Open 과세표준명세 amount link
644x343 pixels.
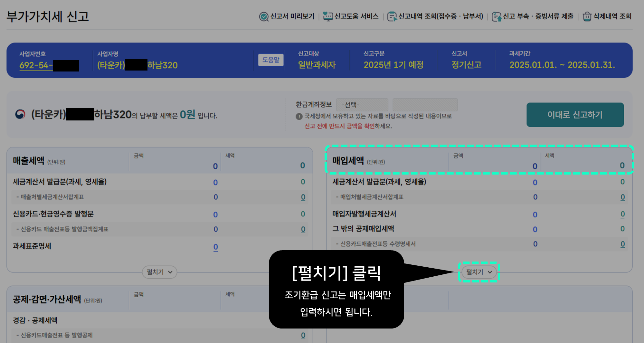point(216,247)
